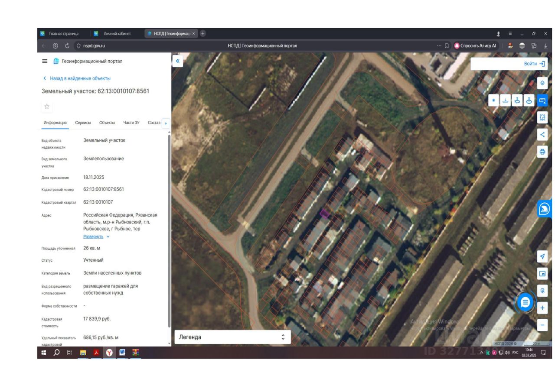This screenshot has height=392, width=555.
Task: Click the browser back arrow
Action: coord(43,45)
